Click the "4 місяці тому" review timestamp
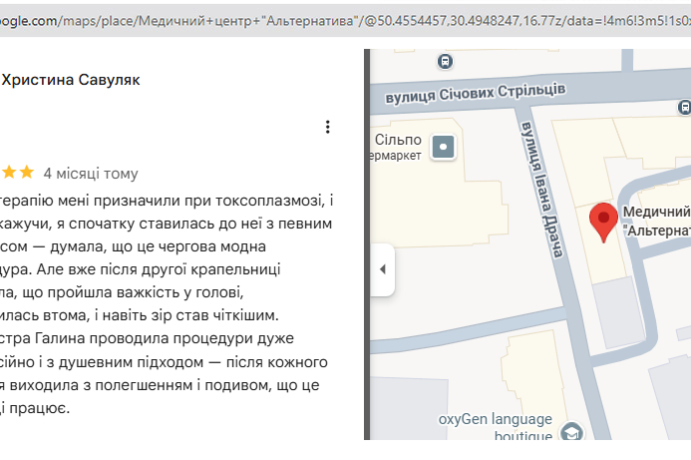The height and width of the screenshot is (460, 691). point(91,172)
